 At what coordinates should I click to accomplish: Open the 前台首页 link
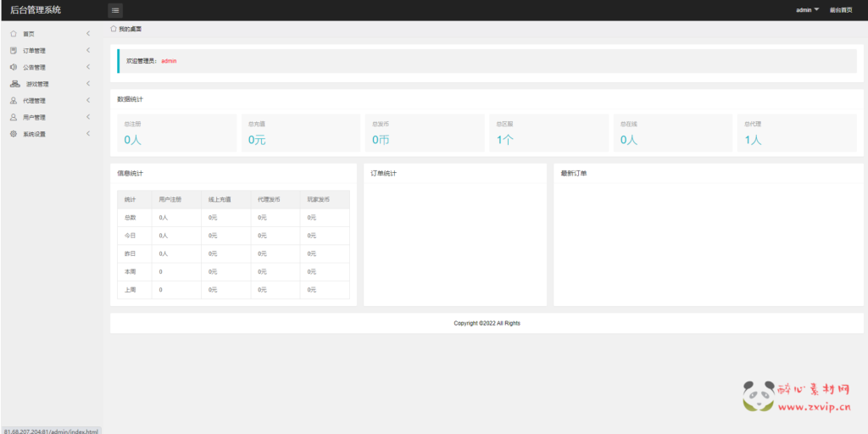pyautogui.click(x=841, y=10)
